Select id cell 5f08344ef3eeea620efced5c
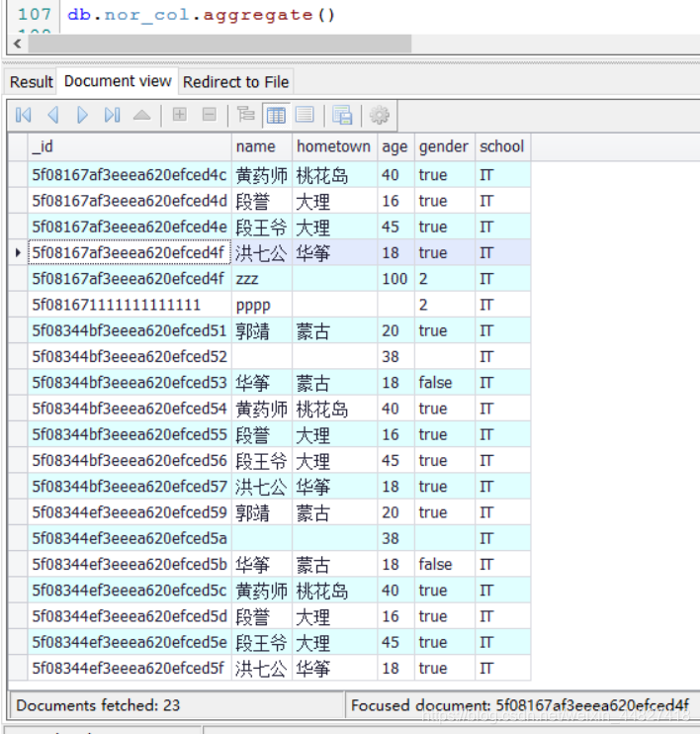The image size is (700, 734). (x=130, y=591)
